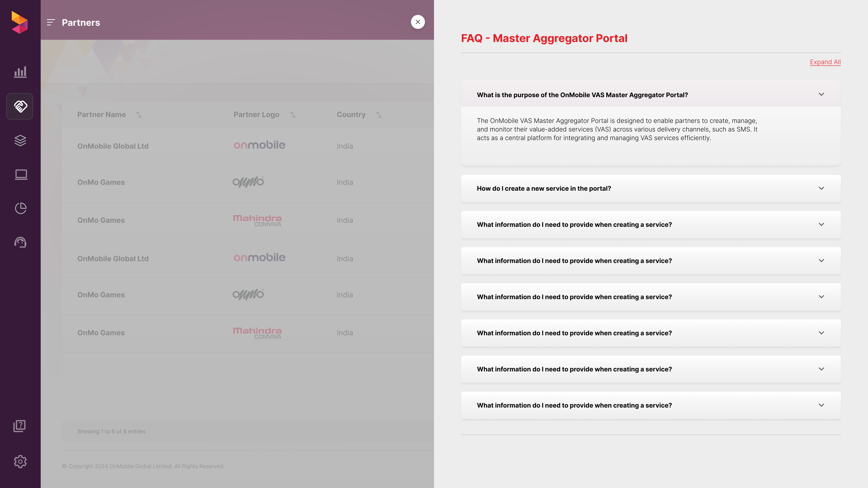Click the laptop device sidebar icon
This screenshot has width=868, height=488.
click(x=21, y=174)
